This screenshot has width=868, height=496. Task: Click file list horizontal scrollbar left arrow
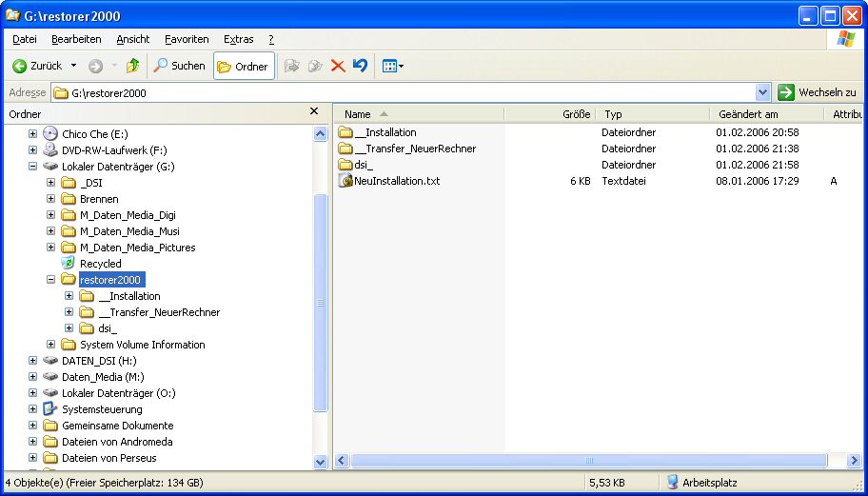coord(342,461)
